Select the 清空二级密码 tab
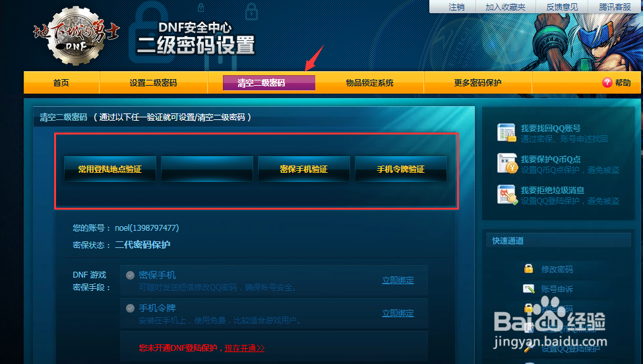The height and width of the screenshot is (364, 643). (269, 83)
